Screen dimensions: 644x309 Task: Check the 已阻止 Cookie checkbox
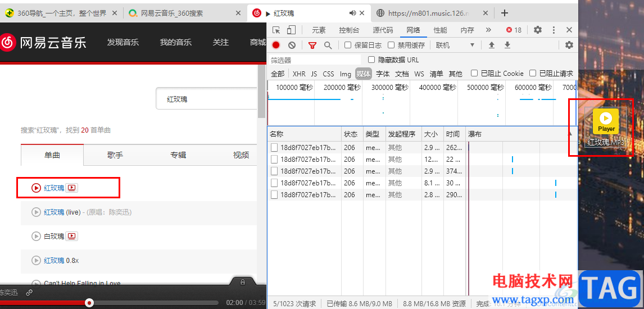[474, 74]
